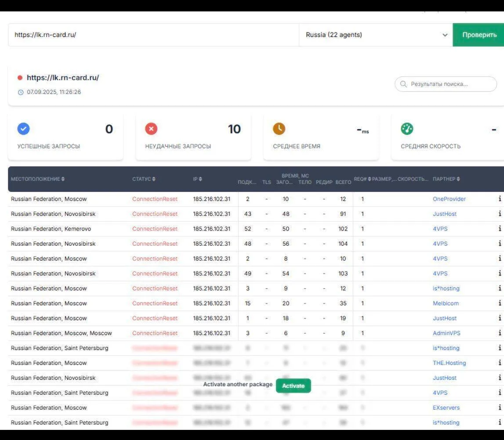The width and height of the screenshot is (504, 440).
Task: Click the info icon on the THE.Hosting row
Action: click(x=500, y=363)
